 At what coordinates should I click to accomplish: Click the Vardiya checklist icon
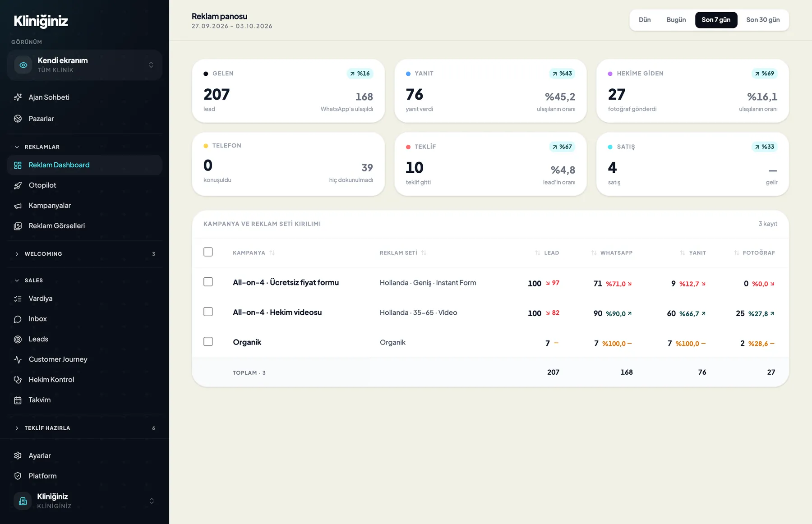[x=18, y=299]
